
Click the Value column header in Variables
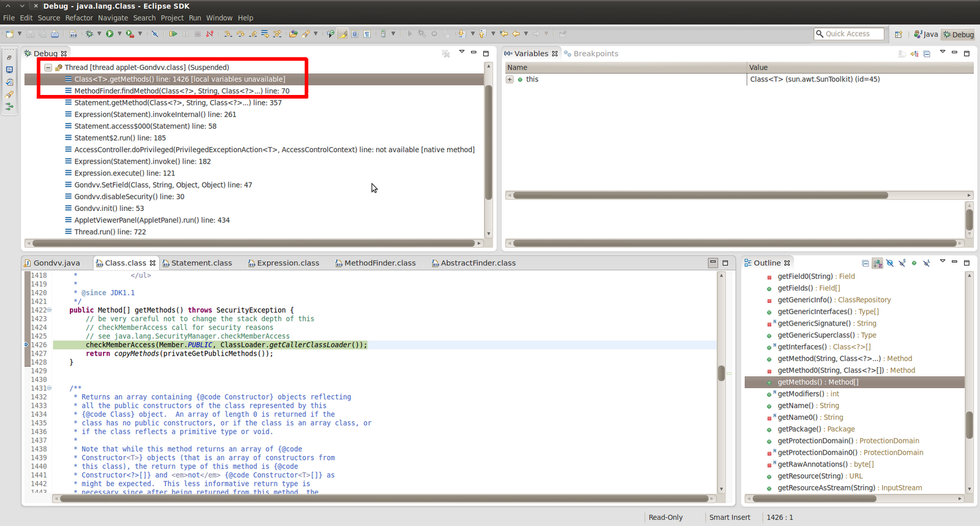pyautogui.click(x=860, y=67)
